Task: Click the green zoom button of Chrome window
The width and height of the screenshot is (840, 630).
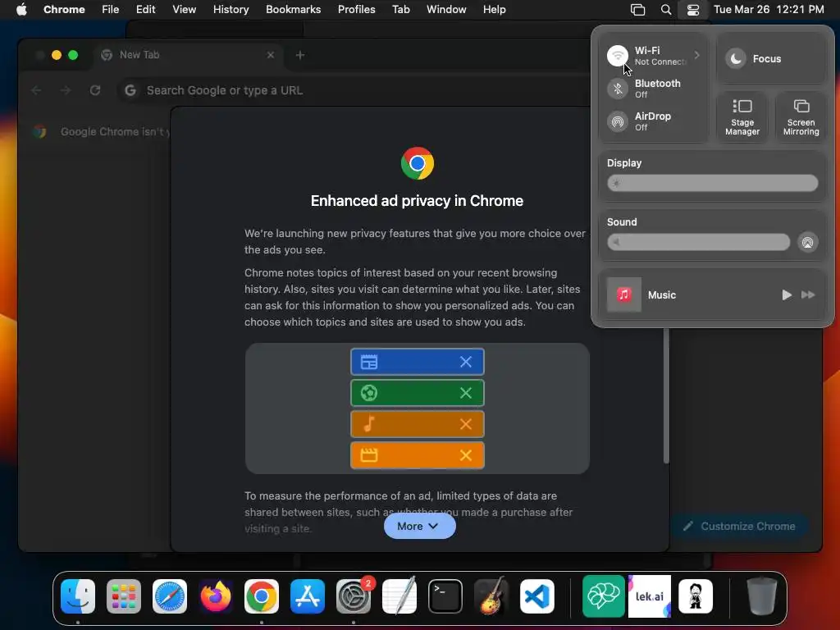Action: [x=73, y=55]
